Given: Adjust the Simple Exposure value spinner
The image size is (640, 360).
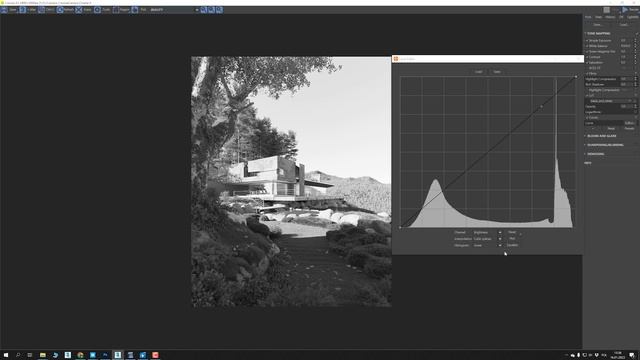Looking at the screenshot, I should click(636, 40).
